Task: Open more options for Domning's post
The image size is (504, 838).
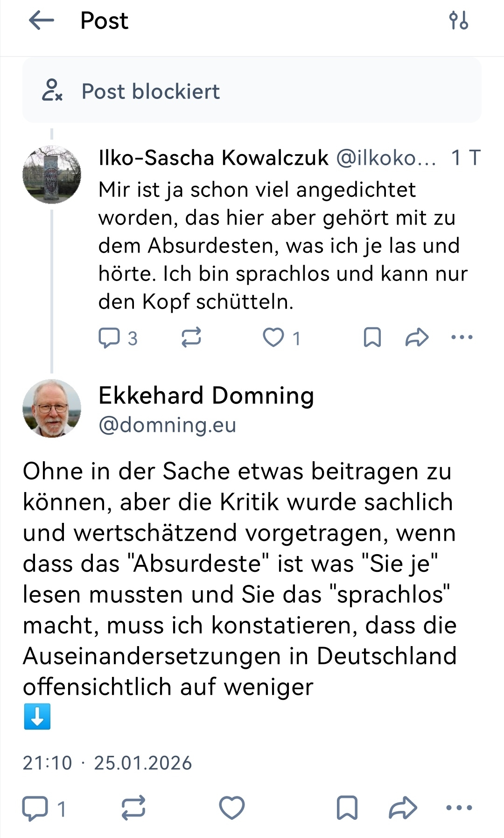Action: tap(459, 808)
